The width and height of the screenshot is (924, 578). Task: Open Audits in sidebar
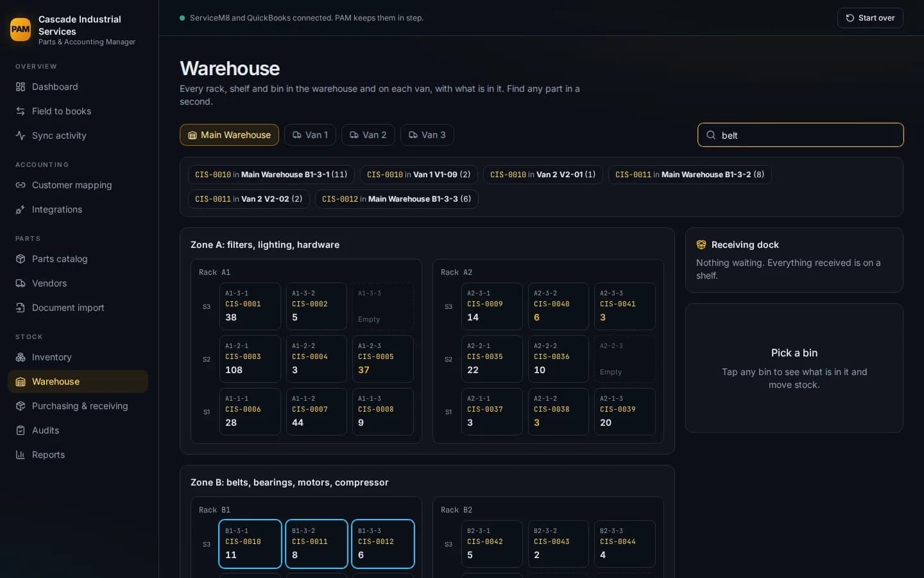[78, 430]
